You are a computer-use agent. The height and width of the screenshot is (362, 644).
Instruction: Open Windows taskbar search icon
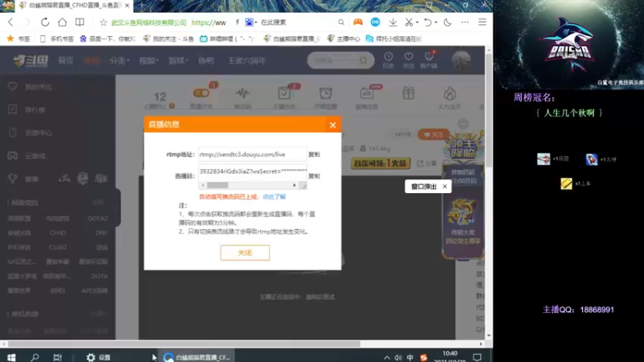click(35, 357)
